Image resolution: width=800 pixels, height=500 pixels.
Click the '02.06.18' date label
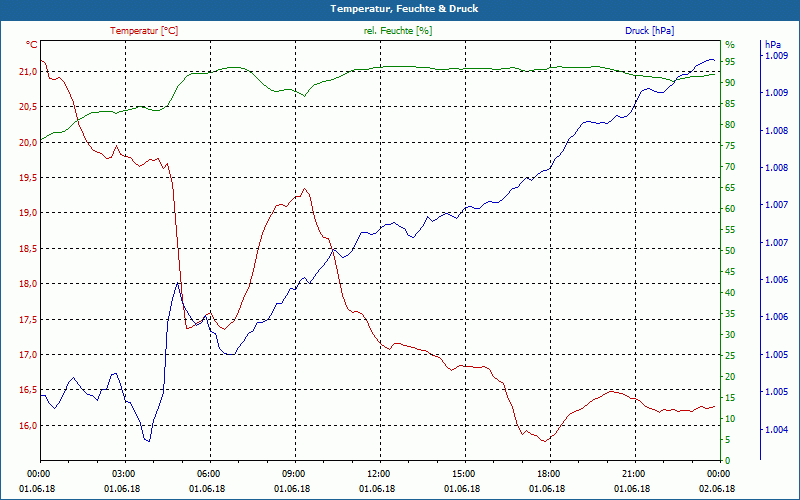pyautogui.click(x=717, y=489)
